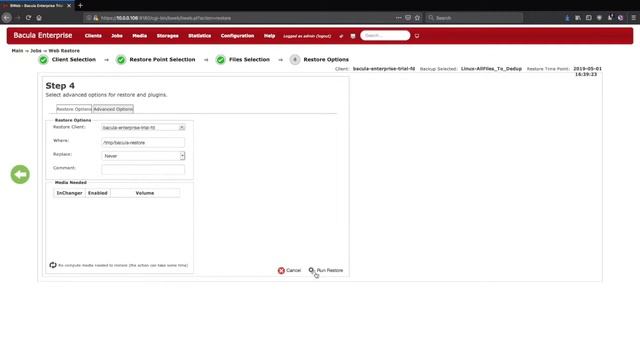Click the Restore Point Selection step label
The width and height of the screenshot is (640, 360).
(x=162, y=60)
